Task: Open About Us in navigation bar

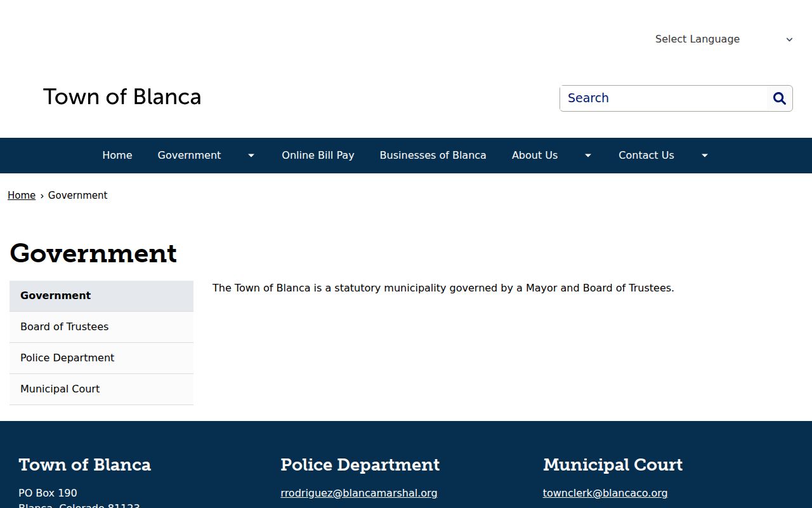Action: click(535, 156)
